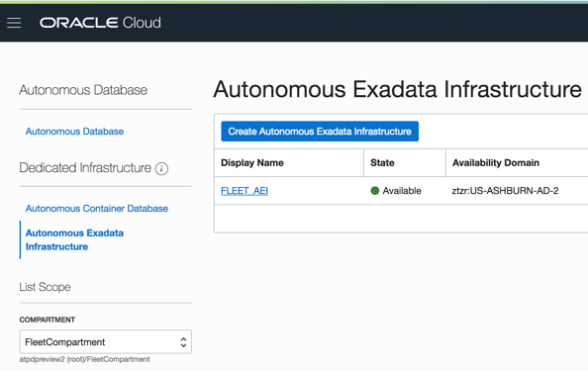This screenshot has height=371, width=588.
Task: Click the atpdpreview2 (root)/FleetCompartment path text
Action: click(85, 359)
